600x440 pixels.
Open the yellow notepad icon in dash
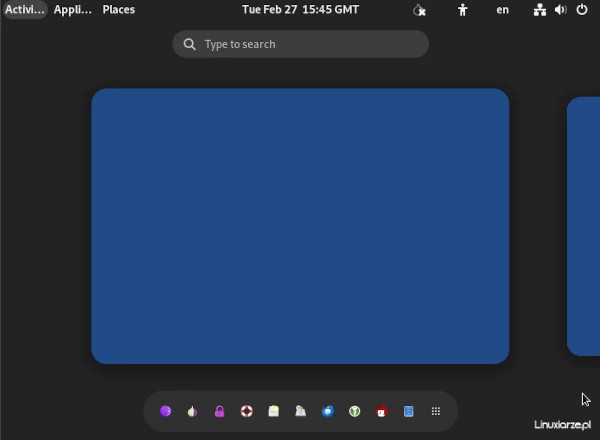click(274, 411)
